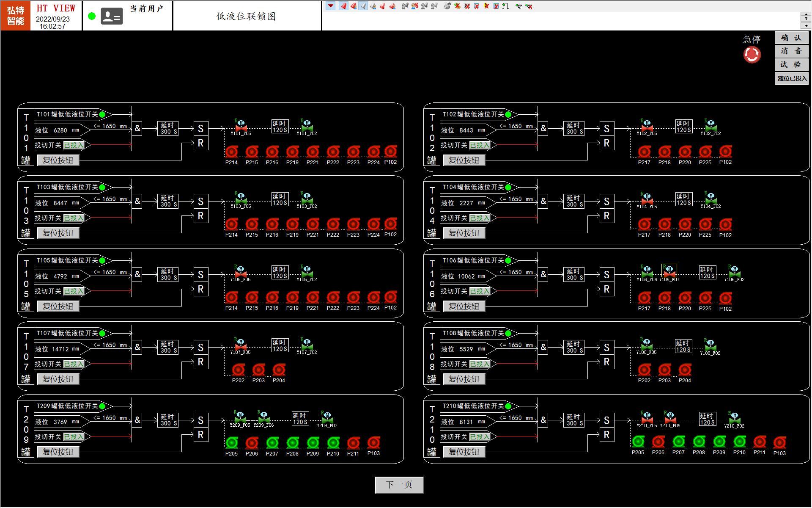Open the red dropdown arrow in alarm toolbar
812x508 pixels.
point(331,6)
